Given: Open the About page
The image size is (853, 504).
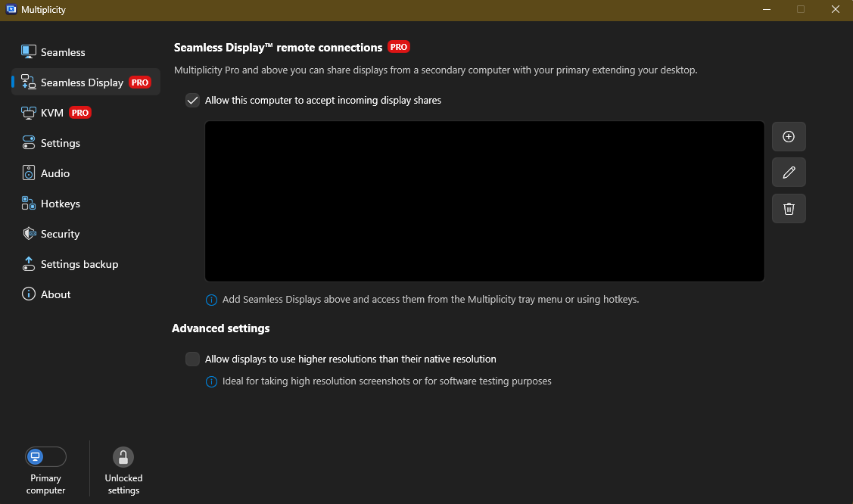Looking at the screenshot, I should pyautogui.click(x=55, y=294).
